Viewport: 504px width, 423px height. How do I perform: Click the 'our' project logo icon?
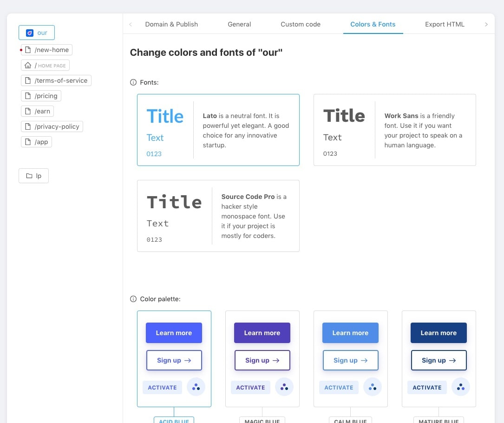(30, 33)
